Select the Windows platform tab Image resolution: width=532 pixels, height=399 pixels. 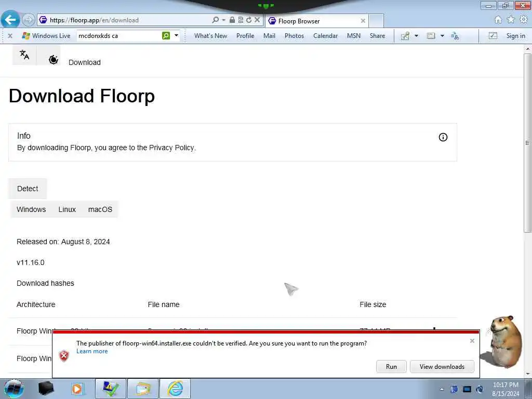[x=31, y=209]
